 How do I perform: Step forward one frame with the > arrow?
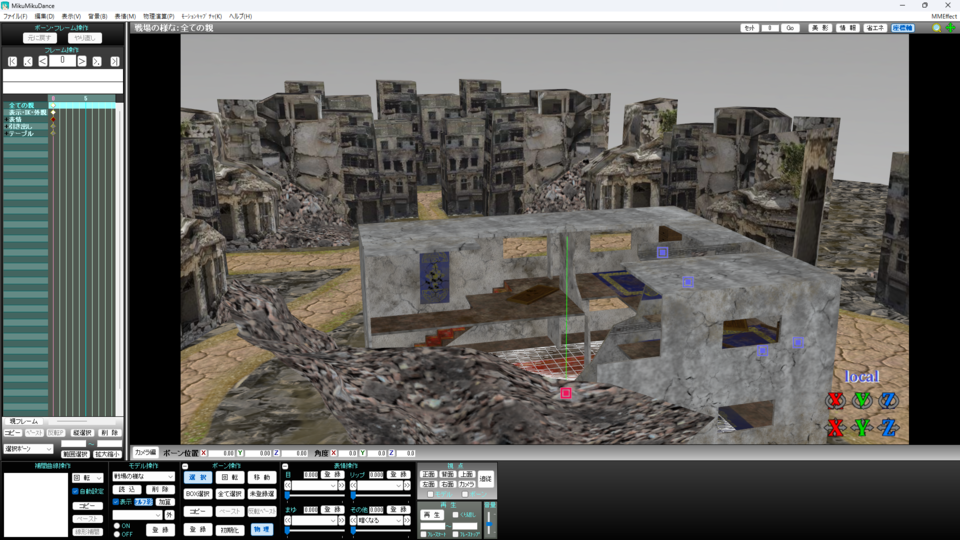pos(82,61)
